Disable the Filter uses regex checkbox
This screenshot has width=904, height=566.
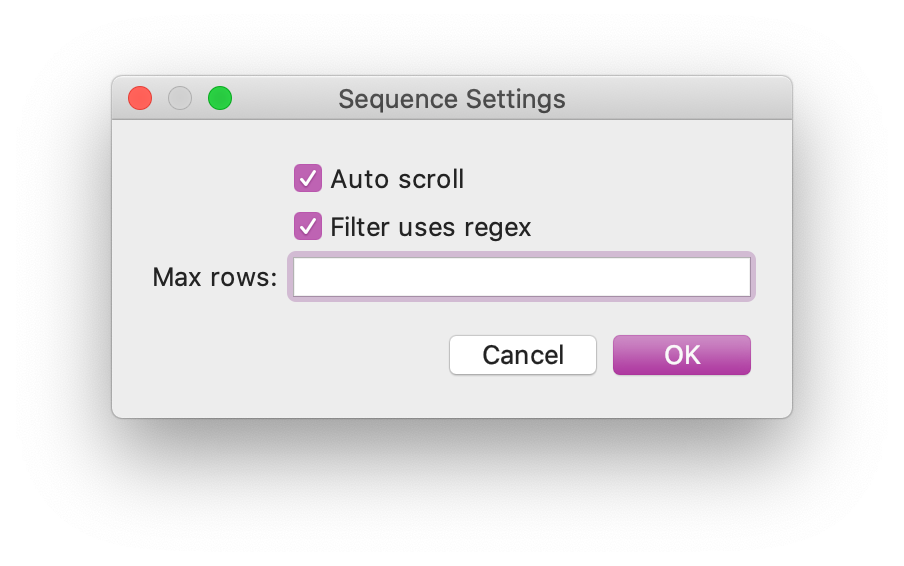(307, 226)
